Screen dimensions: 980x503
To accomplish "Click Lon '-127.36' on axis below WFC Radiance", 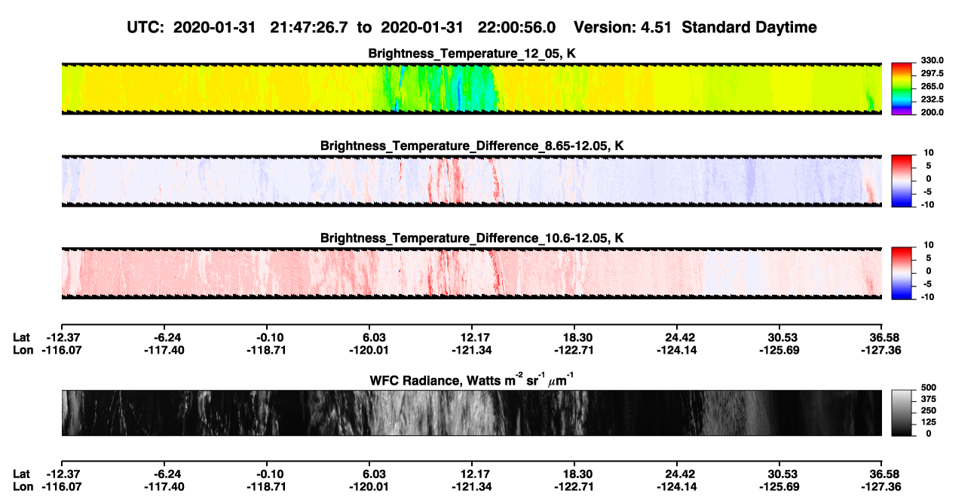I will [881, 486].
